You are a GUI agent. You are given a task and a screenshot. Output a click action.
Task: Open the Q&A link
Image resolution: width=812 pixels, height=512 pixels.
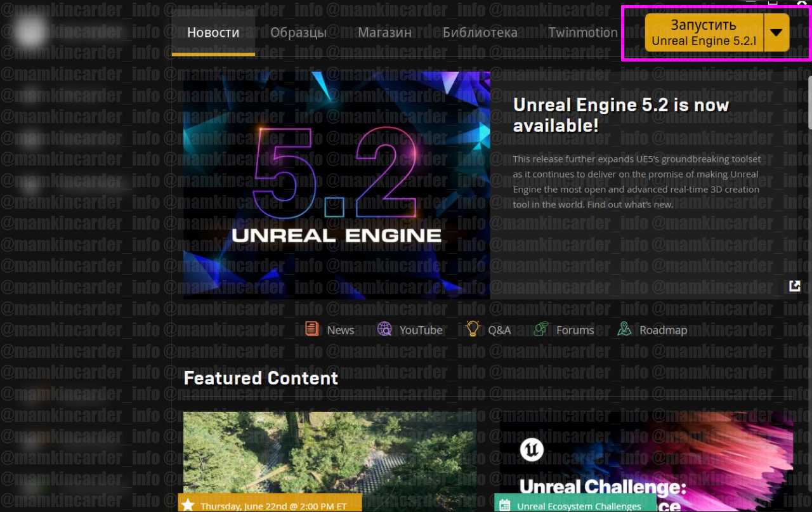[x=499, y=330]
